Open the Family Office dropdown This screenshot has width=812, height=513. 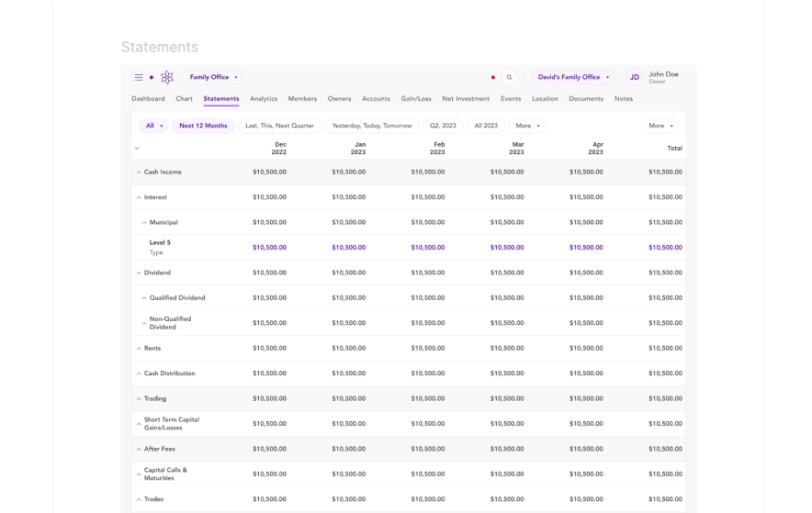pyautogui.click(x=213, y=78)
